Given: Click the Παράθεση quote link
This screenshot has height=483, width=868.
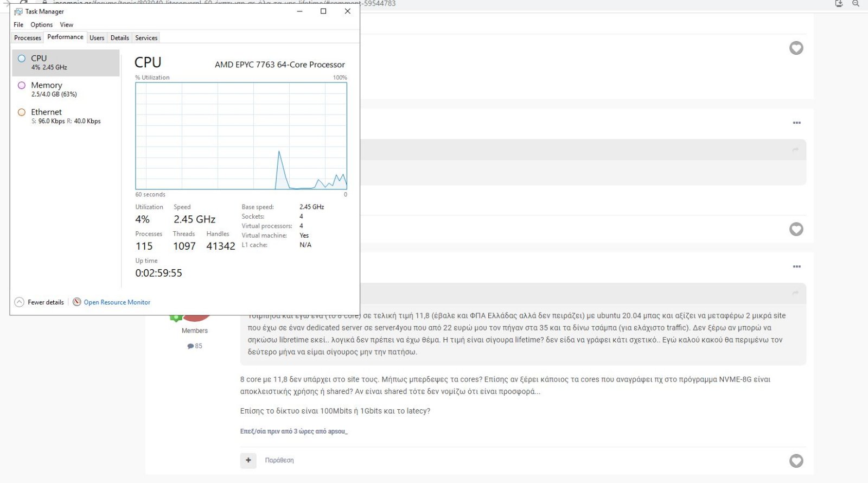Looking at the screenshot, I should point(279,460).
